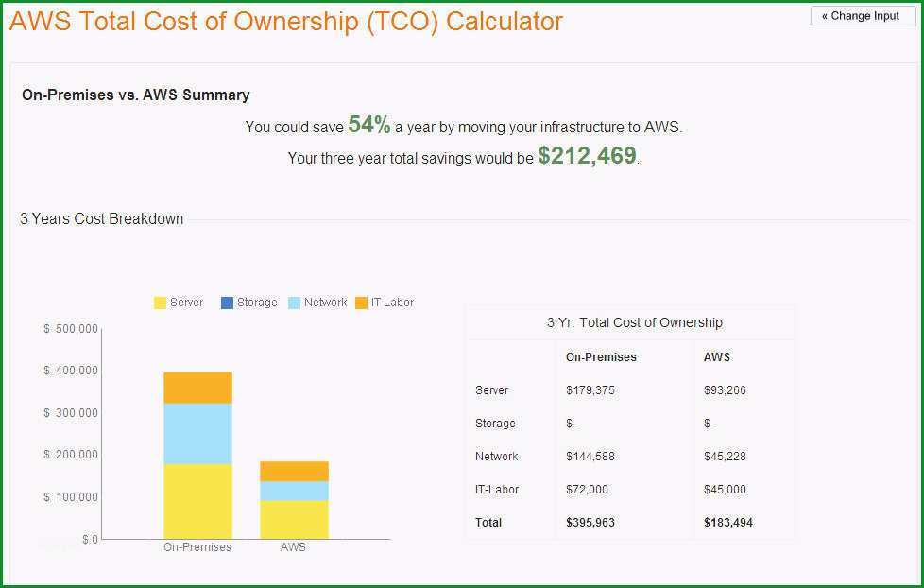Click the Server legend label text
924x588 pixels.
(186, 302)
